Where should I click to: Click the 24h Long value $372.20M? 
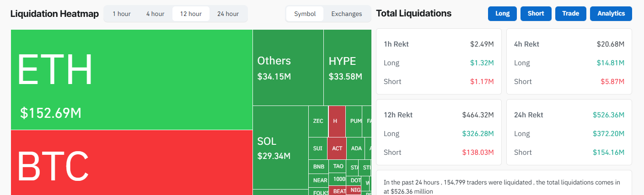(x=608, y=134)
